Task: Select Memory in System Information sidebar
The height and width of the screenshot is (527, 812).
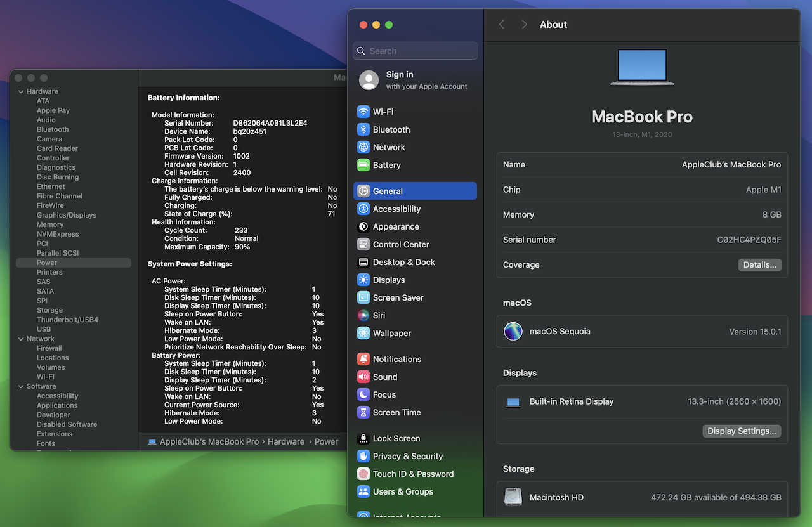Action: coord(50,224)
